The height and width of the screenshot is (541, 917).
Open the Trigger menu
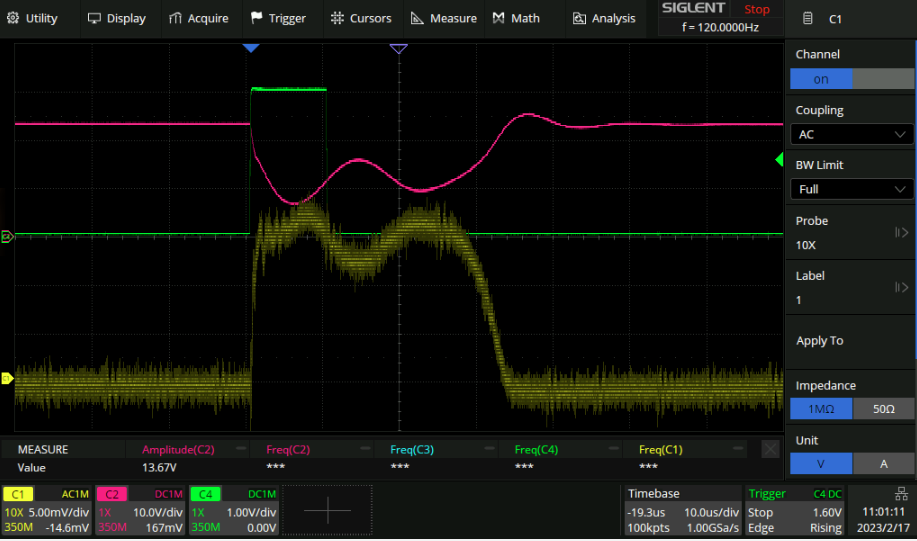point(277,18)
